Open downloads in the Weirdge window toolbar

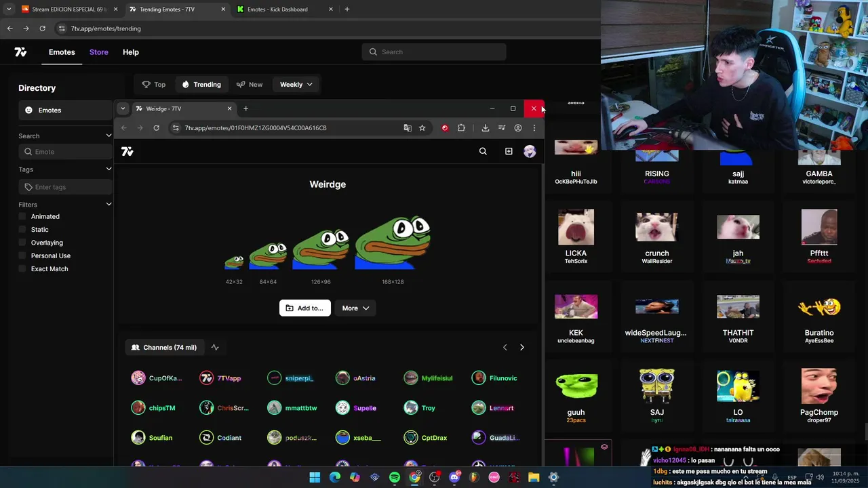(x=486, y=127)
